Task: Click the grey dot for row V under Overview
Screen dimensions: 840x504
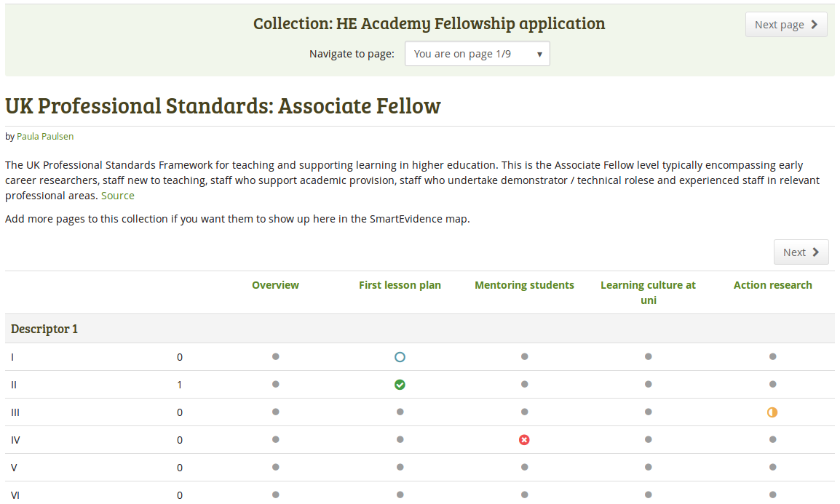Action: point(275,467)
